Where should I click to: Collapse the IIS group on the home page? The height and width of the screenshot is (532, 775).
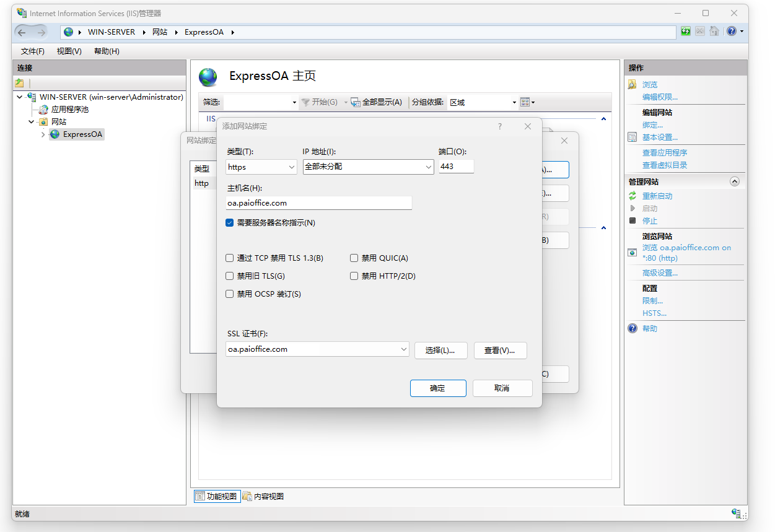pos(604,118)
